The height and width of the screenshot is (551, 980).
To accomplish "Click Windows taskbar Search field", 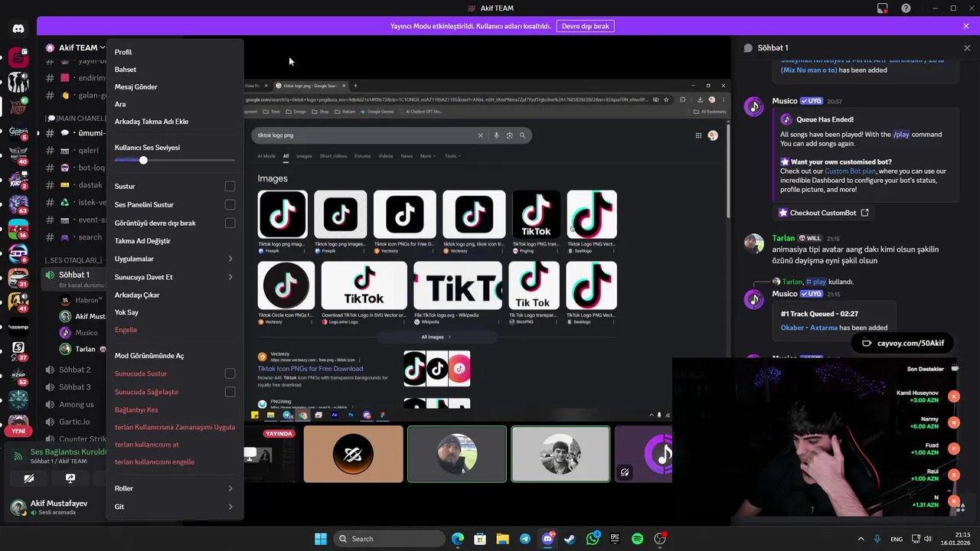I will pos(390,539).
